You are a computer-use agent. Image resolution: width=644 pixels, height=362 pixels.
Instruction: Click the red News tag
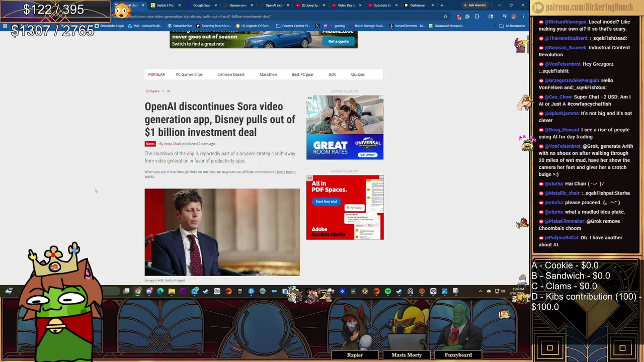pos(150,144)
